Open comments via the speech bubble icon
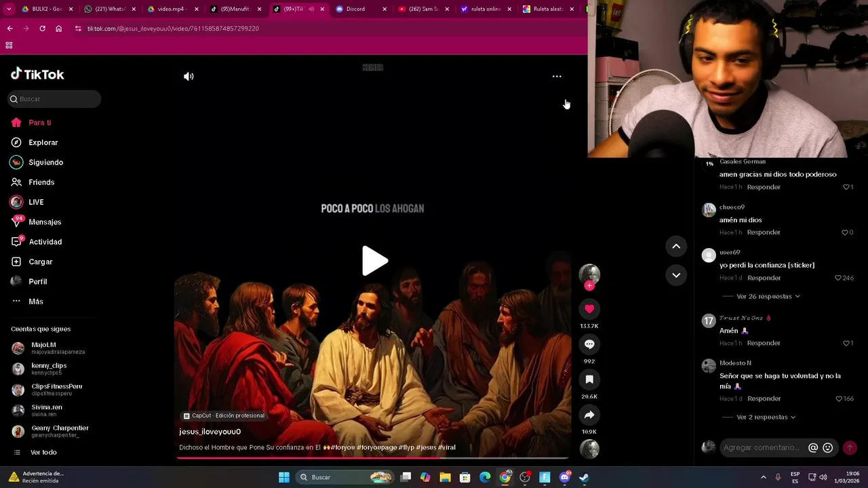 pyautogui.click(x=589, y=344)
